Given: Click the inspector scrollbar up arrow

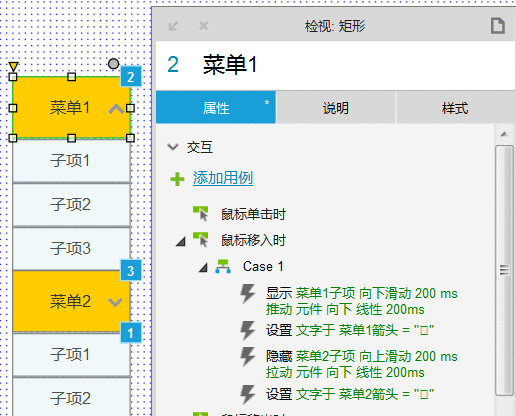Looking at the screenshot, I should [504, 134].
